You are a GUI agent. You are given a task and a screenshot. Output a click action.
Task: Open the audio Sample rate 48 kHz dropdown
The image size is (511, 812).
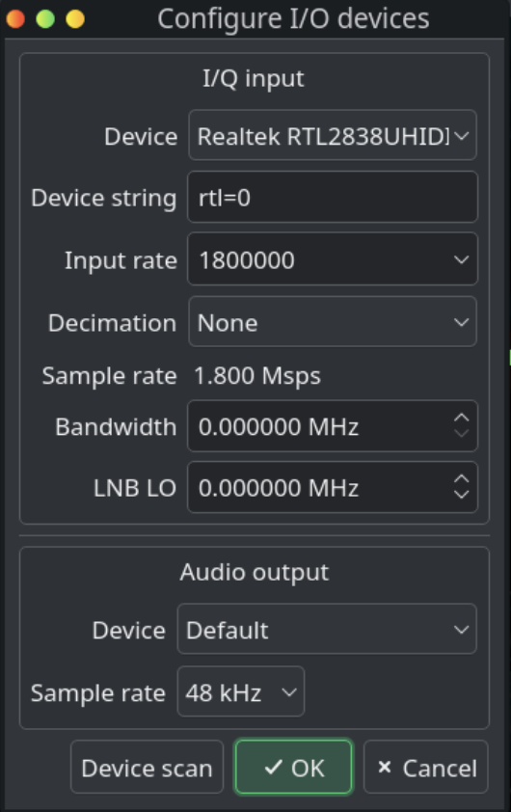coord(241,691)
